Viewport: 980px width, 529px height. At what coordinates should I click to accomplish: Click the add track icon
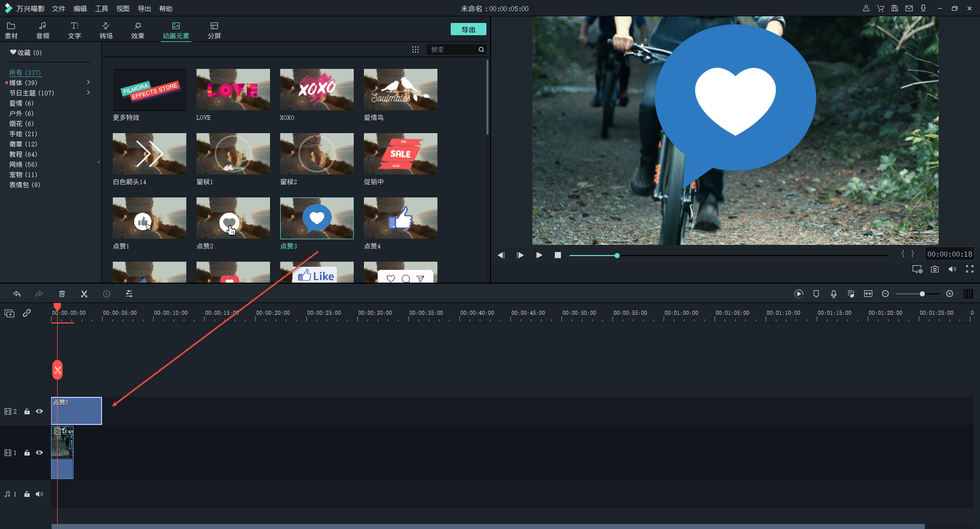click(10, 313)
